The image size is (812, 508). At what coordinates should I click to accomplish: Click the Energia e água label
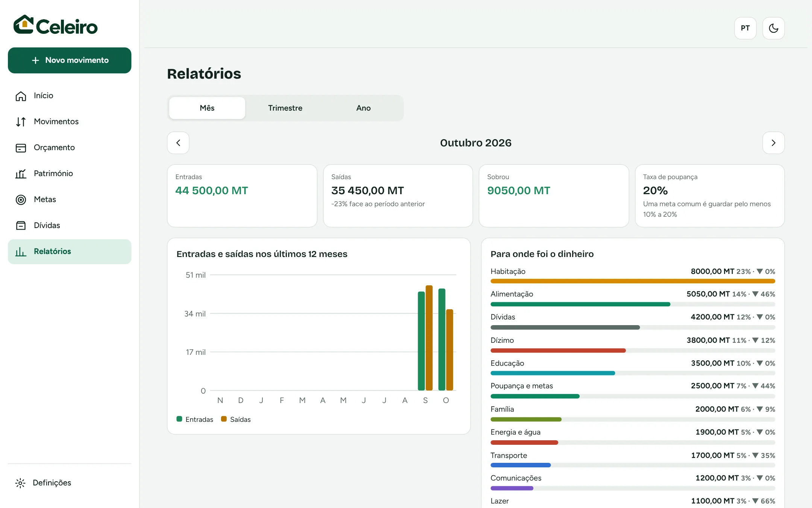coord(515,432)
